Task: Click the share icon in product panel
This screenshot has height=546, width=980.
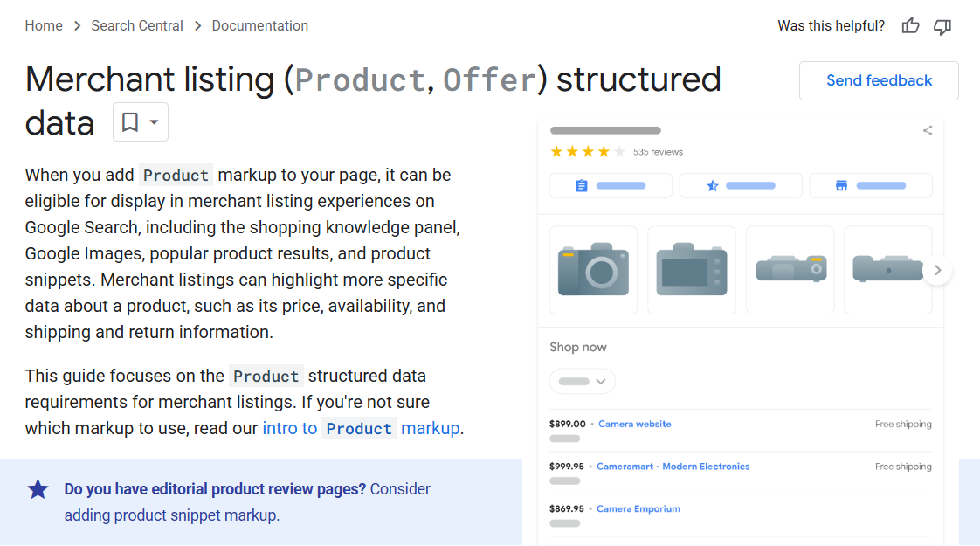Action: point(928,131)
